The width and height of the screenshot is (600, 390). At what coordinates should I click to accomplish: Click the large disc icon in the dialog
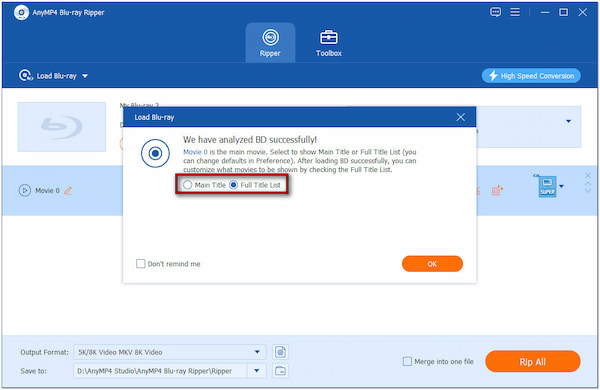155,153
